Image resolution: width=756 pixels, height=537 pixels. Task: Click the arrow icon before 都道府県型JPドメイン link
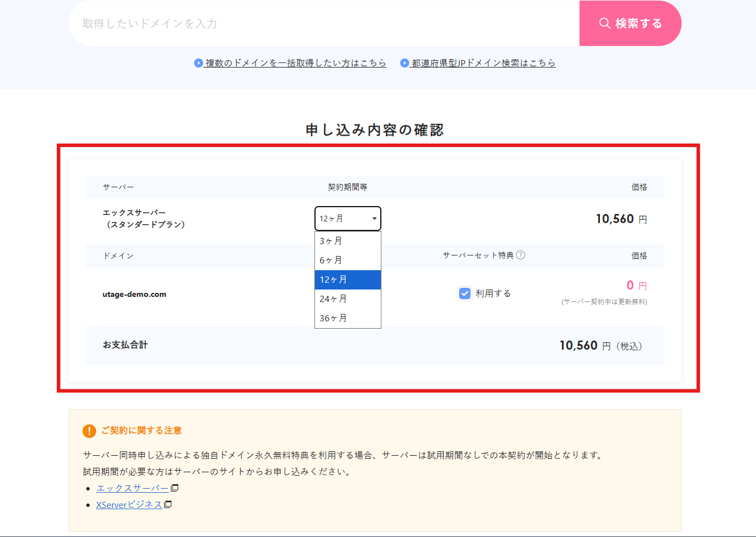tap(405, 63)
